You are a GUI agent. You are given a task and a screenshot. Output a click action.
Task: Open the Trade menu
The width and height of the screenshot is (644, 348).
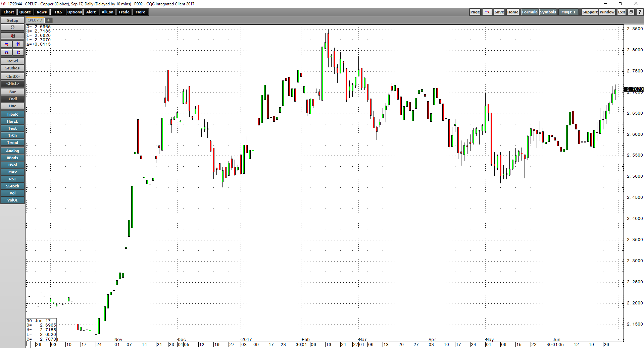point(124,12)
